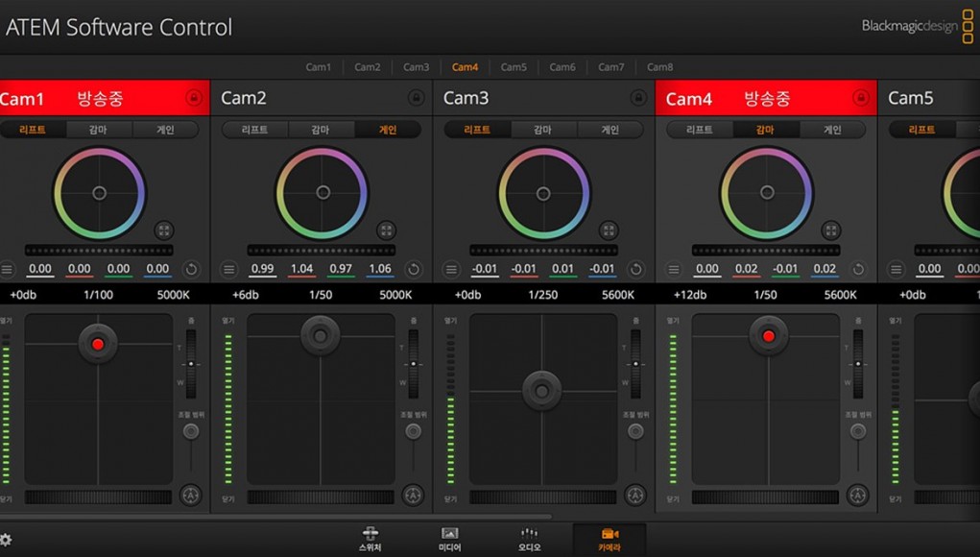Select the 감마 tab in Cam4
This screenshot has width=980, height=557.
[766, 130]
